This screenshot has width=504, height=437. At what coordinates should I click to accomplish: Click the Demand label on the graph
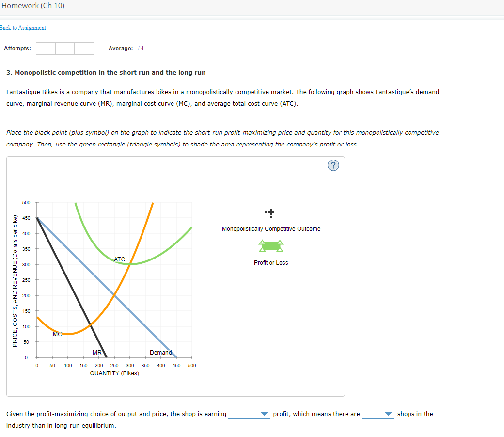(x=161, y=353)
